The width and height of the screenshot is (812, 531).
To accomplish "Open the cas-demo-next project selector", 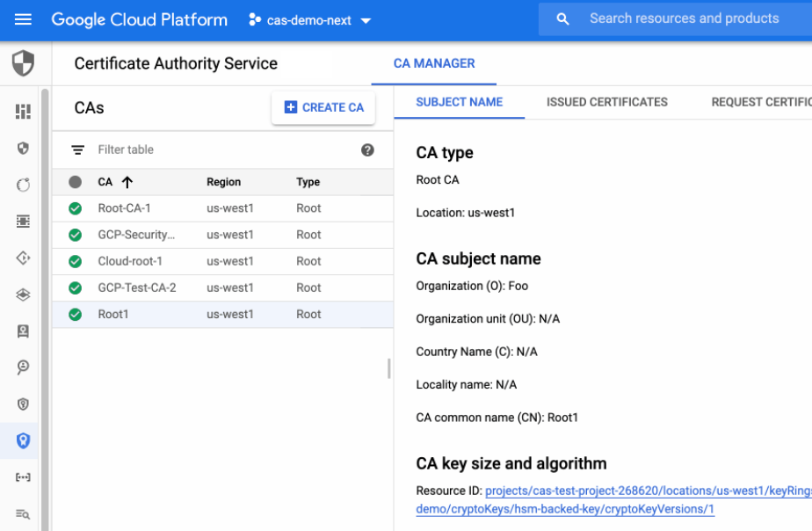I will pos(309,20).
